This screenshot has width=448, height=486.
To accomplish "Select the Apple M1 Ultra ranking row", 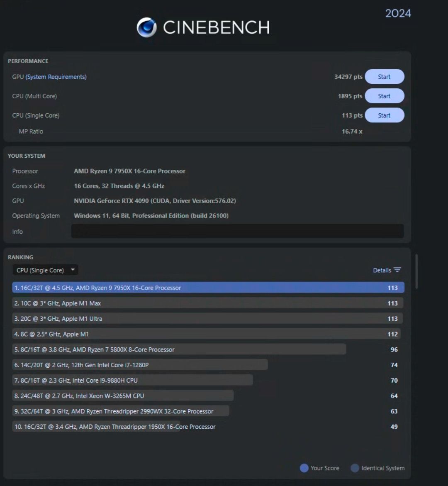I will point(208,319).
